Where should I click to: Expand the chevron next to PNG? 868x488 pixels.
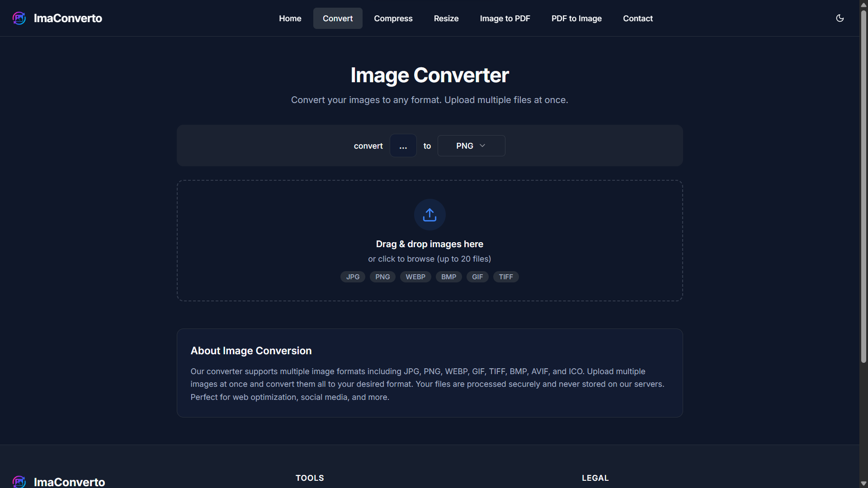click(x=482, y=145)
